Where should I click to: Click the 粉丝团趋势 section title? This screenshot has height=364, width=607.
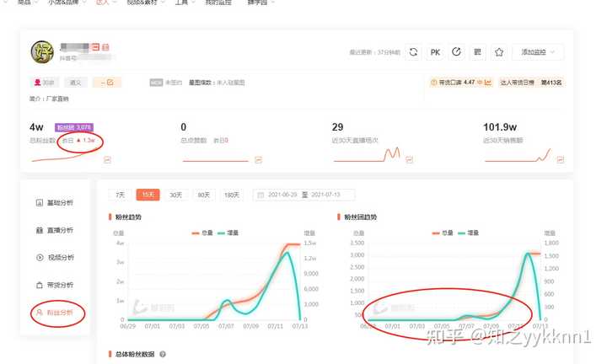click(361, 217)
